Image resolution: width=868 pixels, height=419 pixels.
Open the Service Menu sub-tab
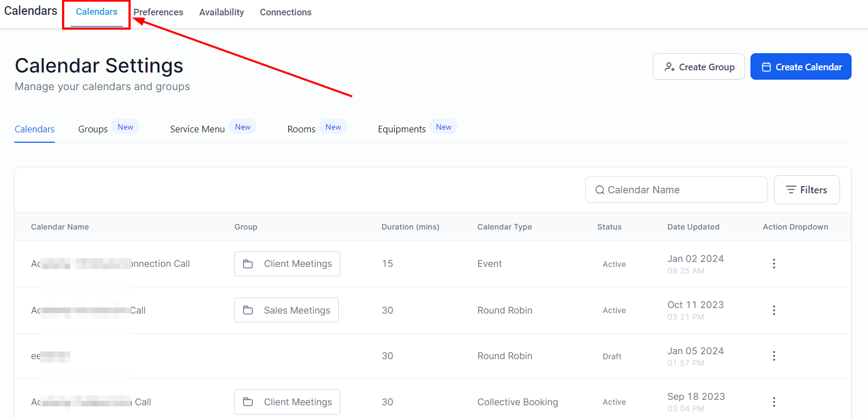click(197, 129)
